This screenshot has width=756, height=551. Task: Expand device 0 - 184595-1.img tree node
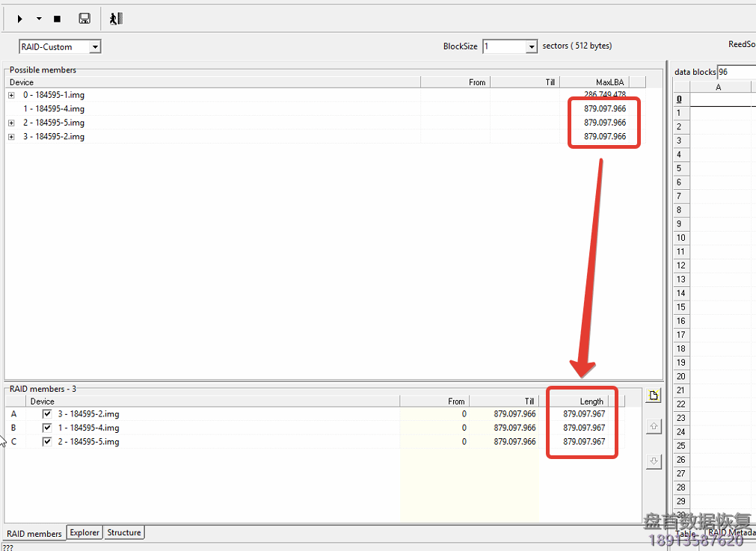10,95
